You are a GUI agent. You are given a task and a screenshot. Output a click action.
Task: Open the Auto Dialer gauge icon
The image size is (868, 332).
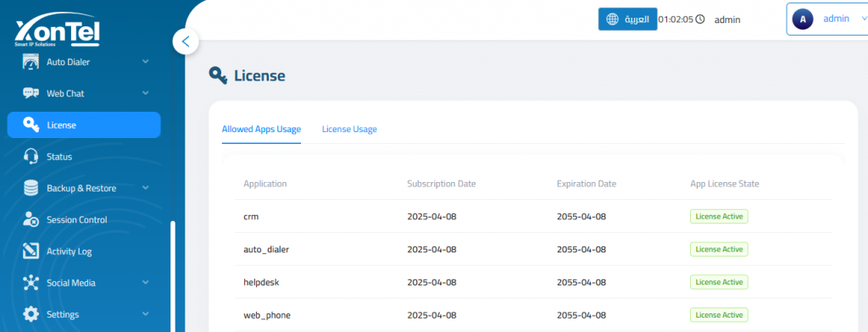coord(31,62)
